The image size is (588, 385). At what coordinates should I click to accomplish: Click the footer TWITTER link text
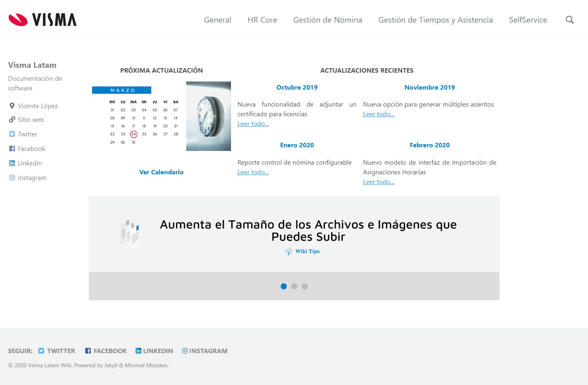pos(61,351)
